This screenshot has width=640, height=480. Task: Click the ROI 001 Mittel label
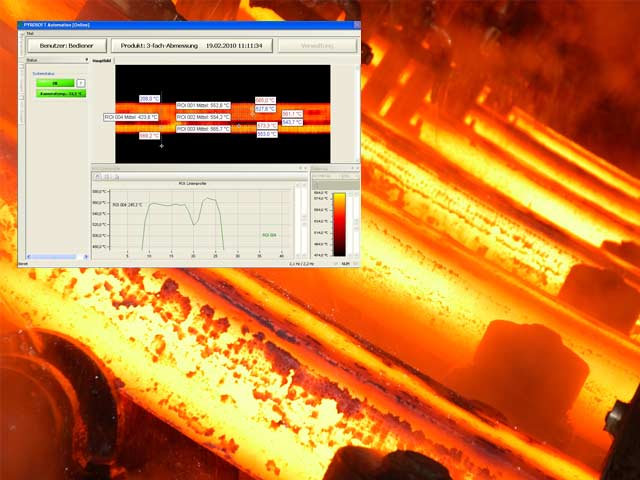[203, 105]
